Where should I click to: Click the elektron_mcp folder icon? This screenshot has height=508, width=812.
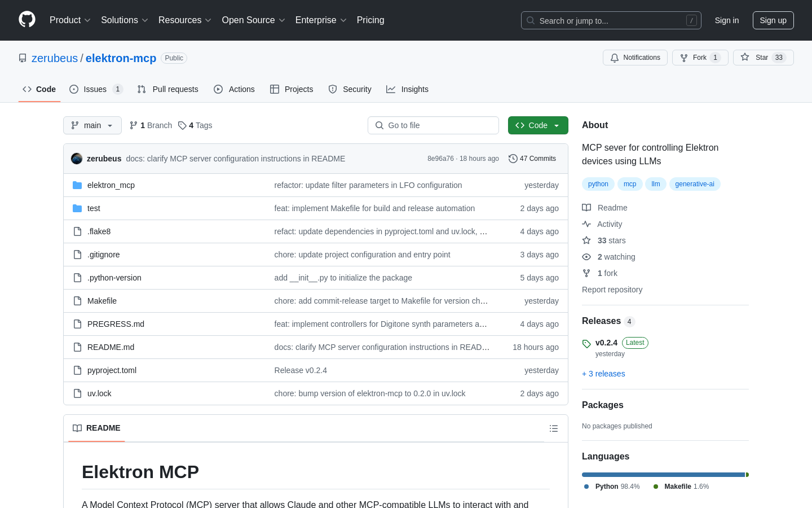click(x=77, y=185)
